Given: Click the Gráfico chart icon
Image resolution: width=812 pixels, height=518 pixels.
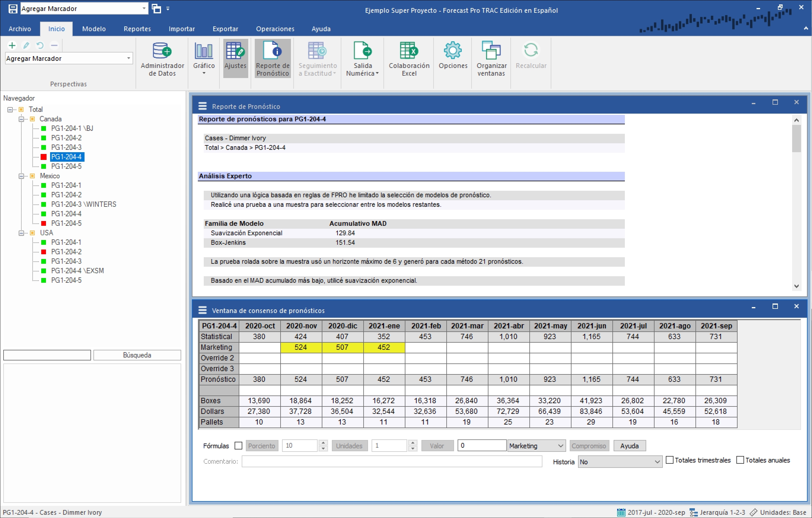Looking at the screenshot, I should pos(204,51).
